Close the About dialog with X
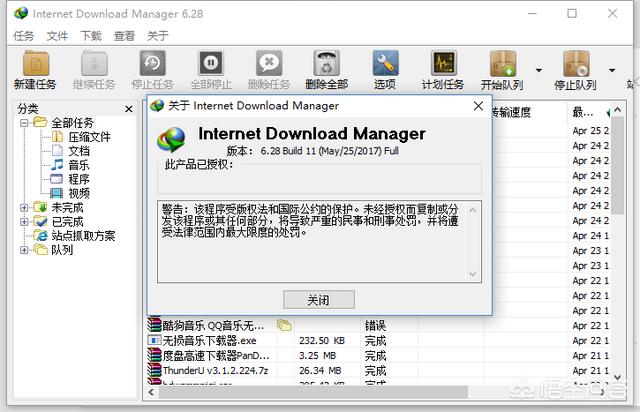This screenshot has height=412, width=640. (478, 106)
